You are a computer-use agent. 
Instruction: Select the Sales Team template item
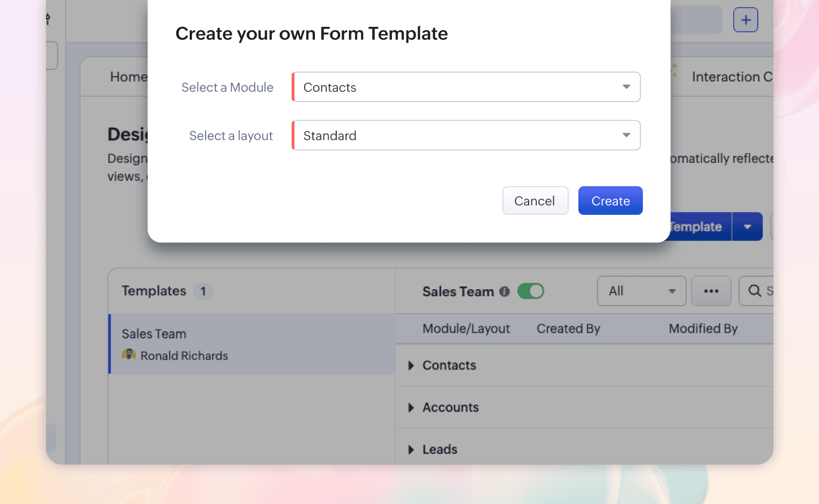click(x=252, y=344)
